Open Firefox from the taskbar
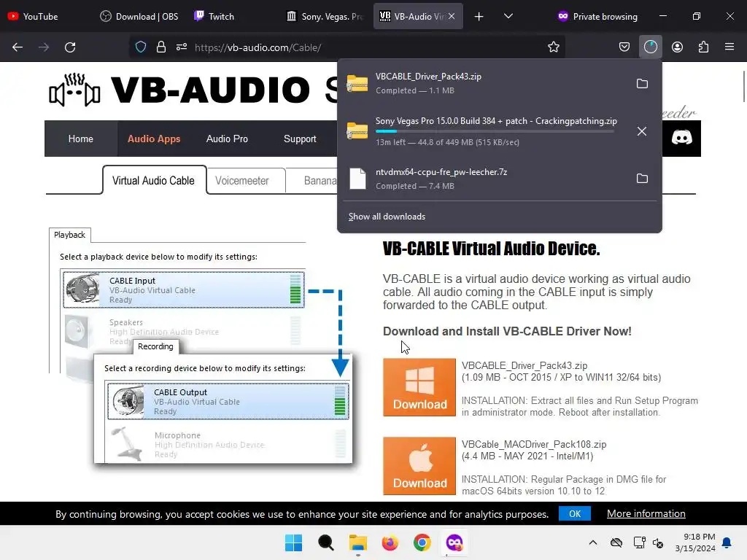This screenshot has width=747, height=560. pos(390,542)
